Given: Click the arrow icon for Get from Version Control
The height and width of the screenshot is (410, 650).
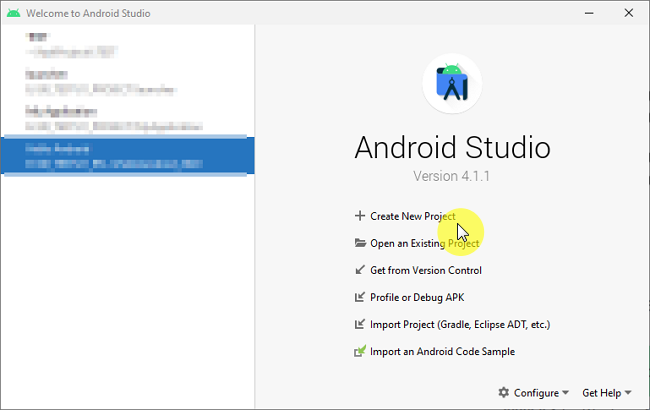Looking at the screenshot, I should click(360, 270).
